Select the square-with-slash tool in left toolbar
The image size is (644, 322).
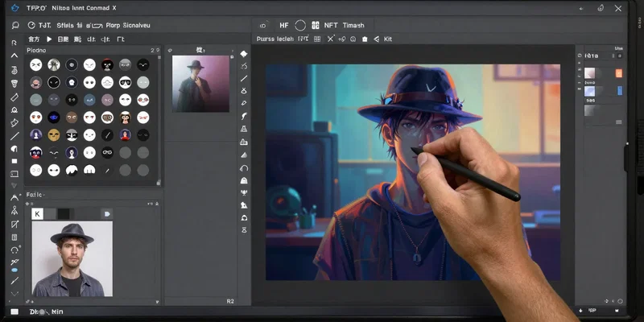14,224
